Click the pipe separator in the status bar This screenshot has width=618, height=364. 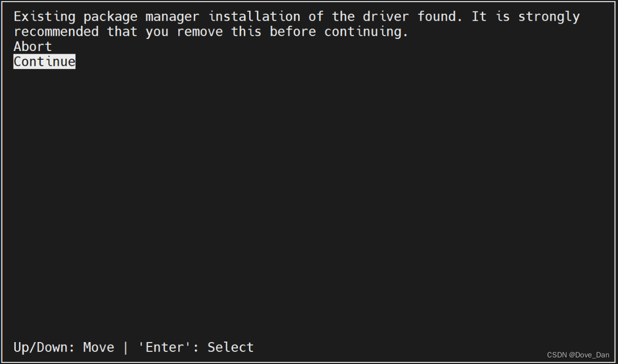pyautogui.click(x=125, y=347)
